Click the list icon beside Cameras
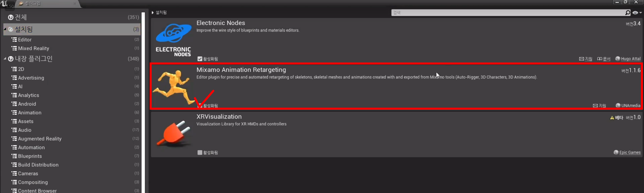Screen dimensions: 644x193 [14, 173]
